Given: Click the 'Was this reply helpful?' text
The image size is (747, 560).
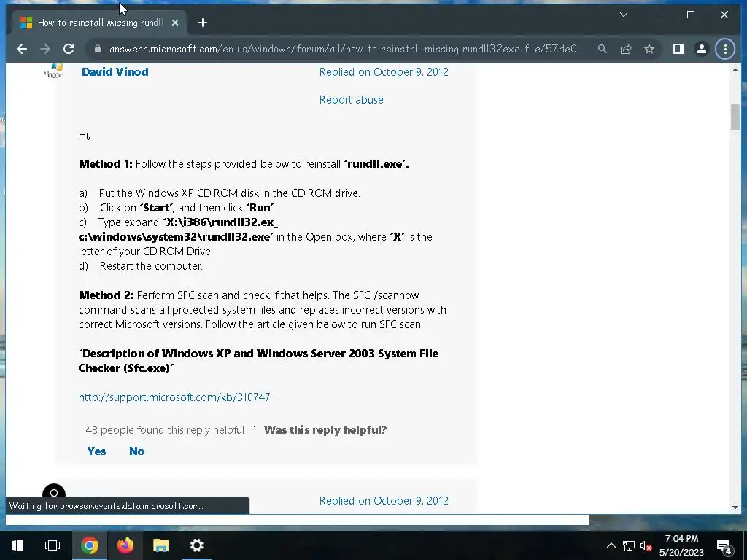Looking at the screenshot, I should 325,430.
